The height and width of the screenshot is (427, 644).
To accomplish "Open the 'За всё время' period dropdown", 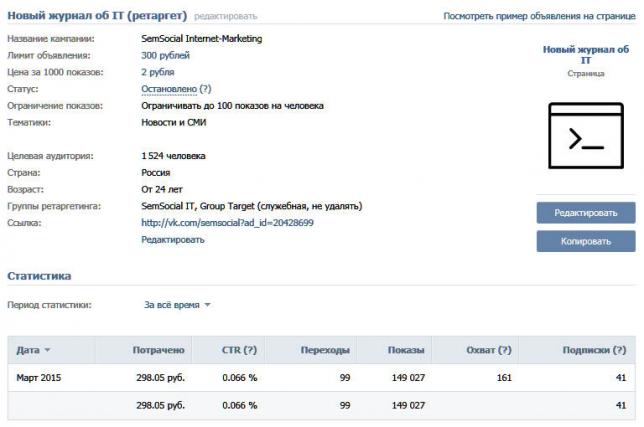I will (177, 305).
